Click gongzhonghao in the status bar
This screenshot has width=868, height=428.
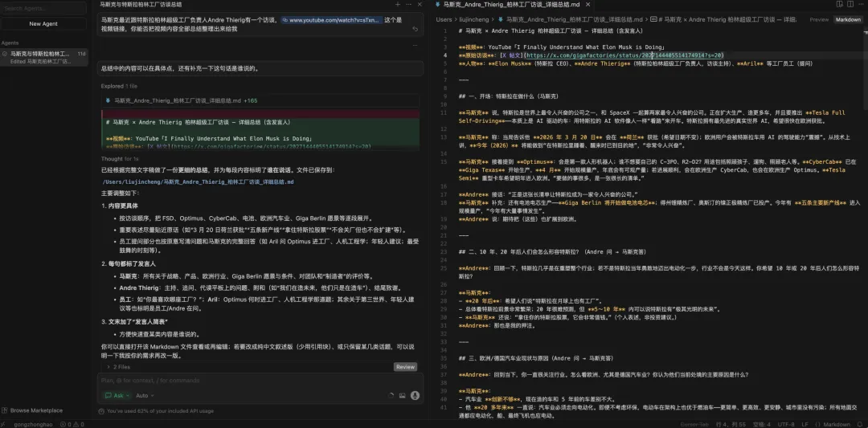[x=33, y=424]
